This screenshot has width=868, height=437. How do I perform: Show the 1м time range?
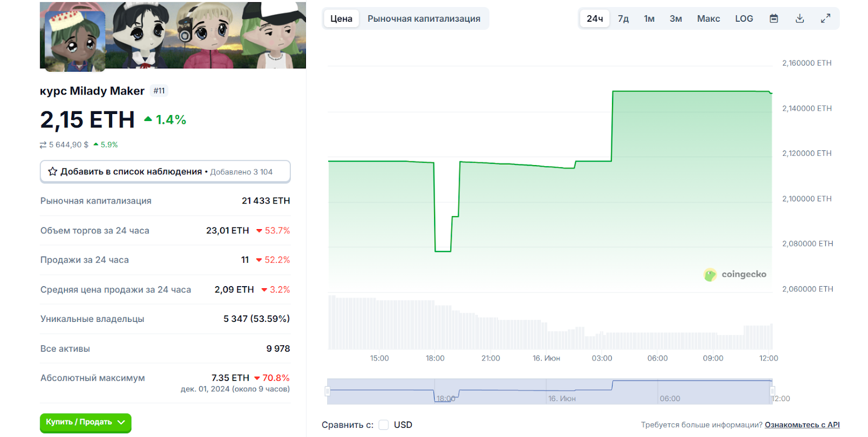649,18
